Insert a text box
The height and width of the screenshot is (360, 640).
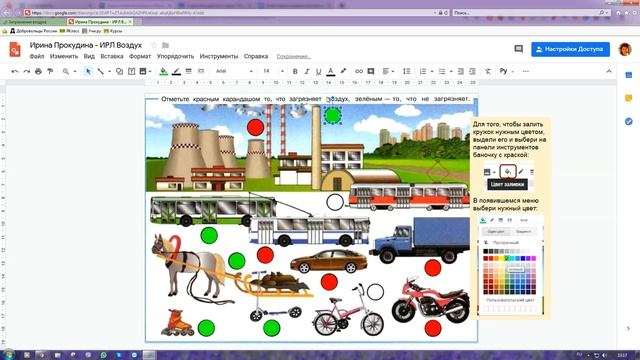(131, 71)
